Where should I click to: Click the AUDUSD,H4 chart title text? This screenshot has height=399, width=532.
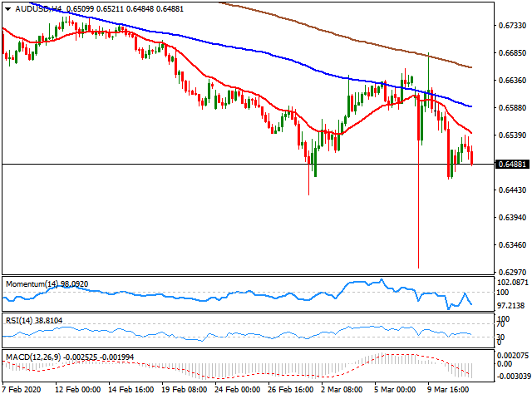(39, 9)
